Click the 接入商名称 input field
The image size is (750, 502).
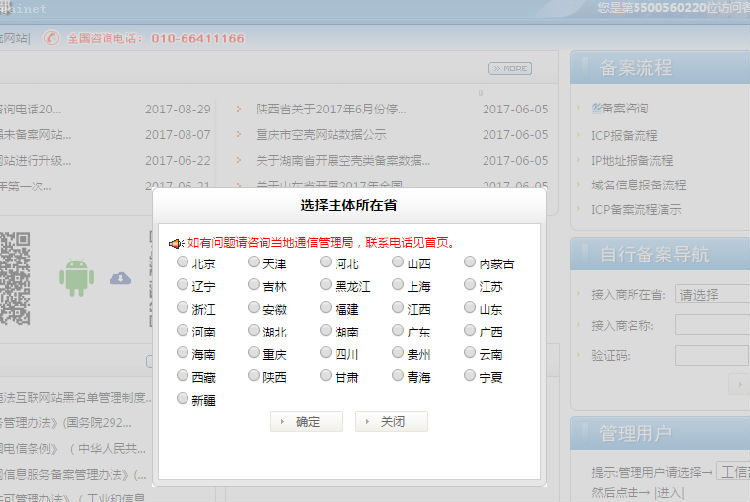(712, 324)
